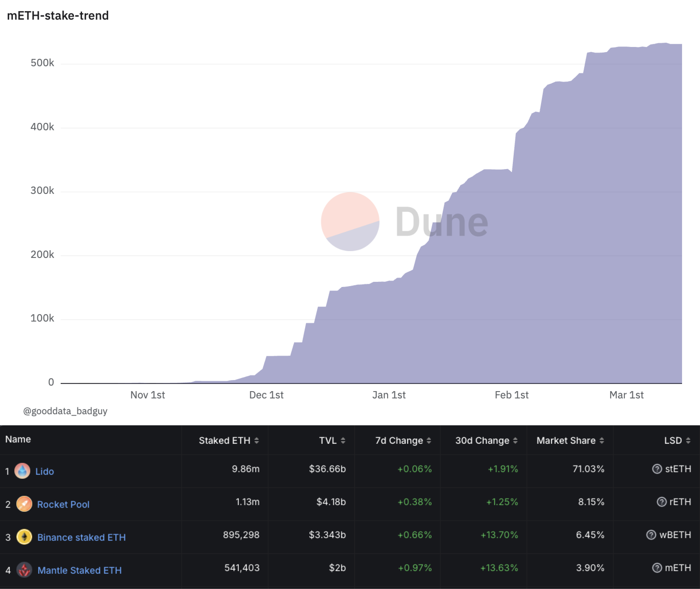Click the mETH token label

(x=678, y=568)
